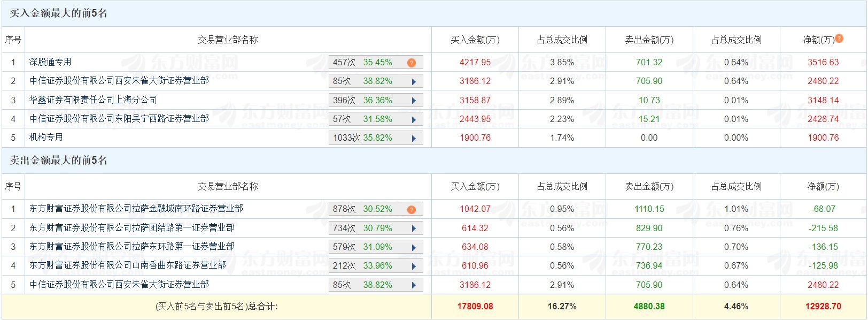Expand arrow in 西安朱雀大街 sell-table row
This screenshot has height=320, width=868.
click(414, 285)
